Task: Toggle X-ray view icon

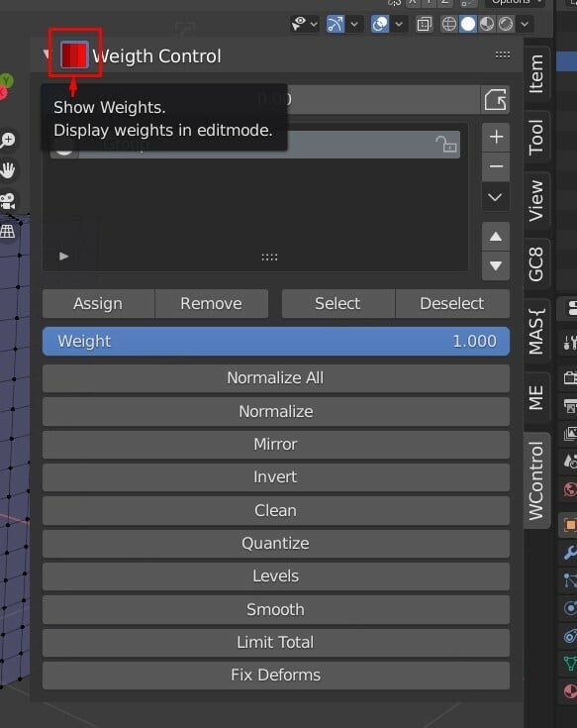Action: pos(424,24)
